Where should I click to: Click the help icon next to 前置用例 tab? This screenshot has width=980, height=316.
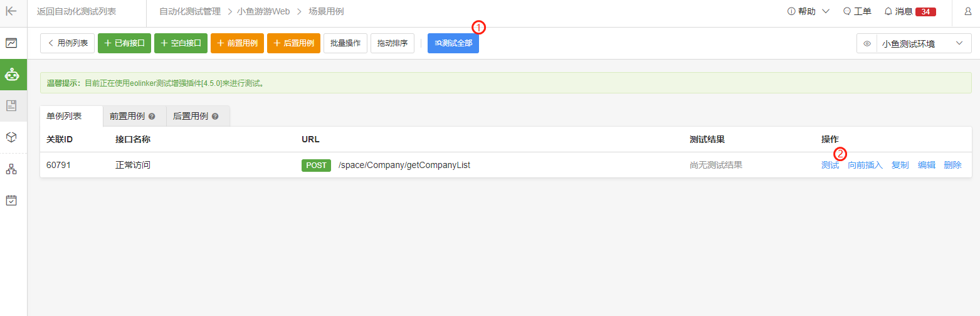tap(152, 117)
